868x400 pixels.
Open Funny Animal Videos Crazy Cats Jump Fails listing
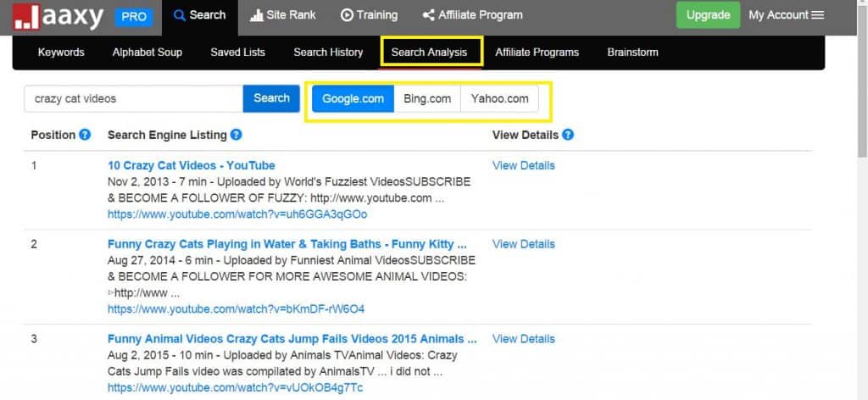pos(292,339)
